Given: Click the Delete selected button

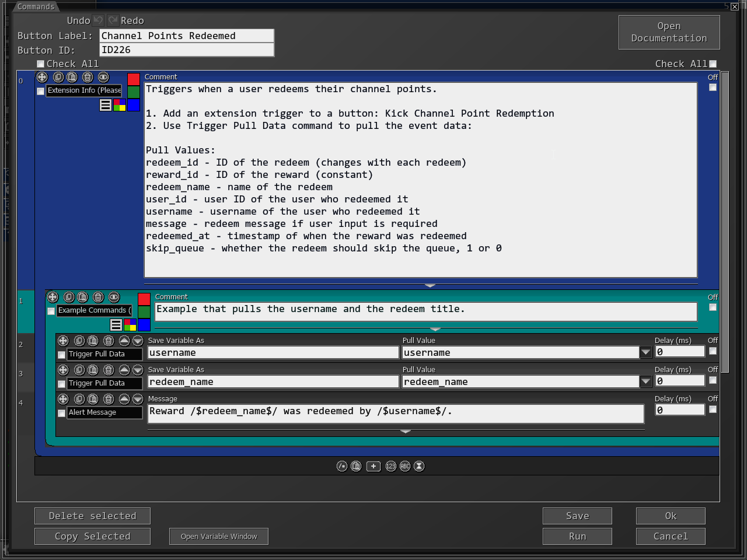Looking at the screenshot, I should pyautogui.click(x=92, y=516).
